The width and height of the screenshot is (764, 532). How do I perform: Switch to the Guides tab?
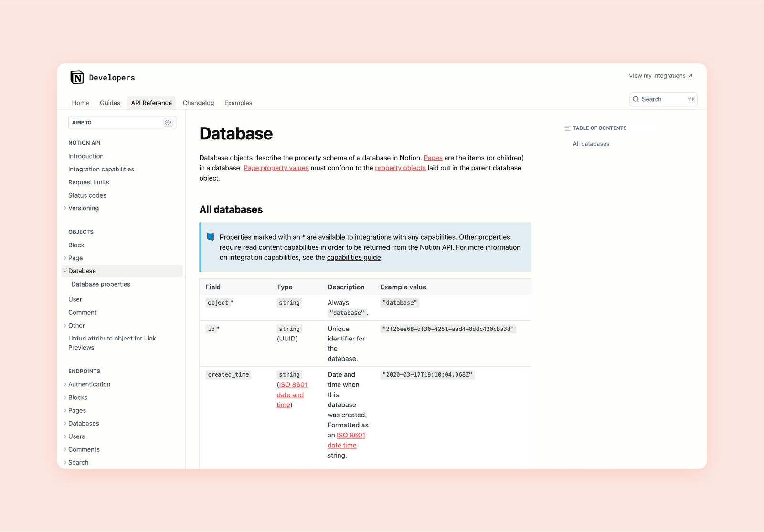[x=110, y=103]
